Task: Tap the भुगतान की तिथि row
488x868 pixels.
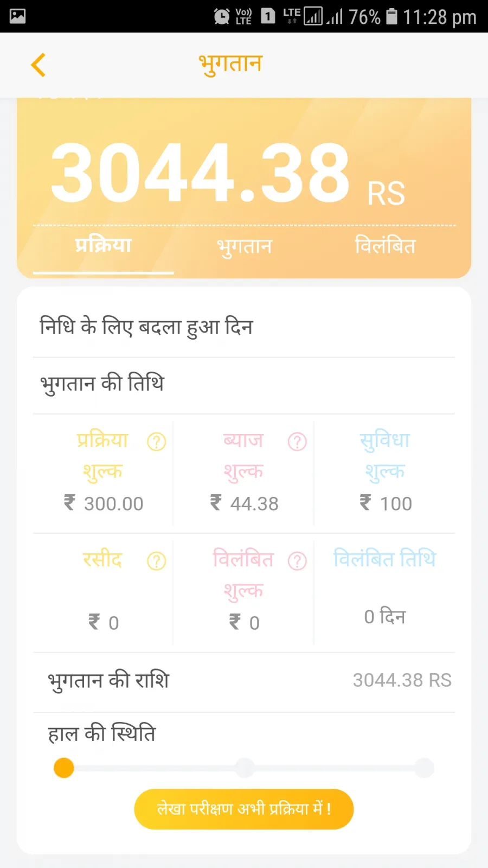Action: tap(244, 384)
